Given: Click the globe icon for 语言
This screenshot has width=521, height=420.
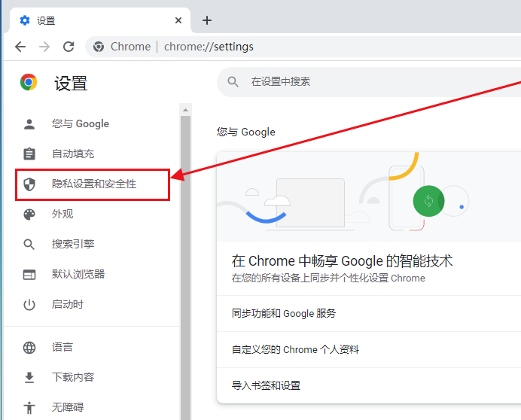Looking at the screenshot, I should click(x=29, y=348).
